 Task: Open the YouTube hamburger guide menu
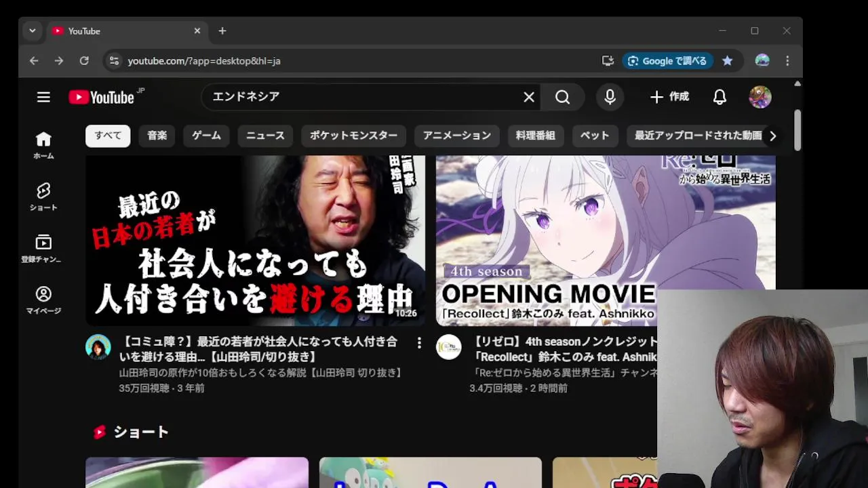(43, 97)
